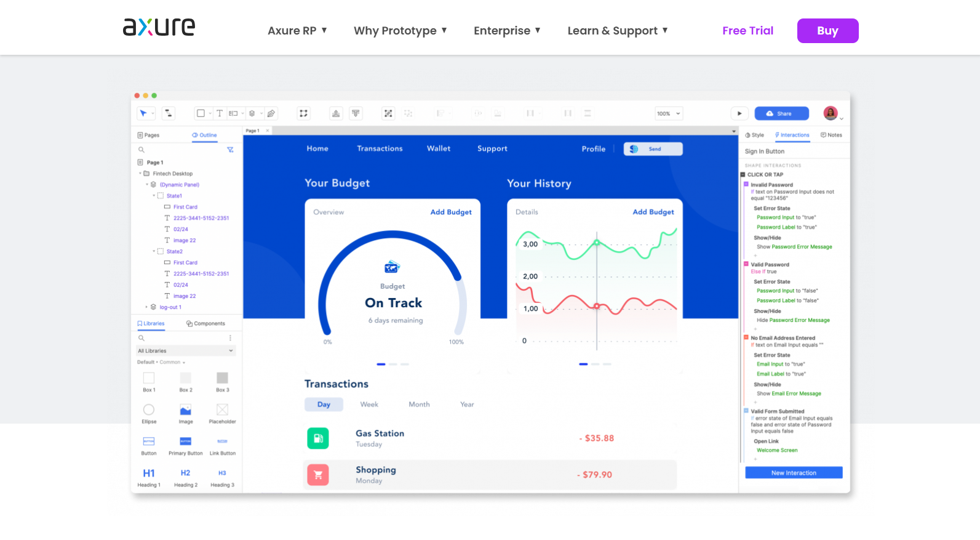Viewport: 980px width, 540px height.
Task: Switch to the Libraries tab
Action: point(151,323)
